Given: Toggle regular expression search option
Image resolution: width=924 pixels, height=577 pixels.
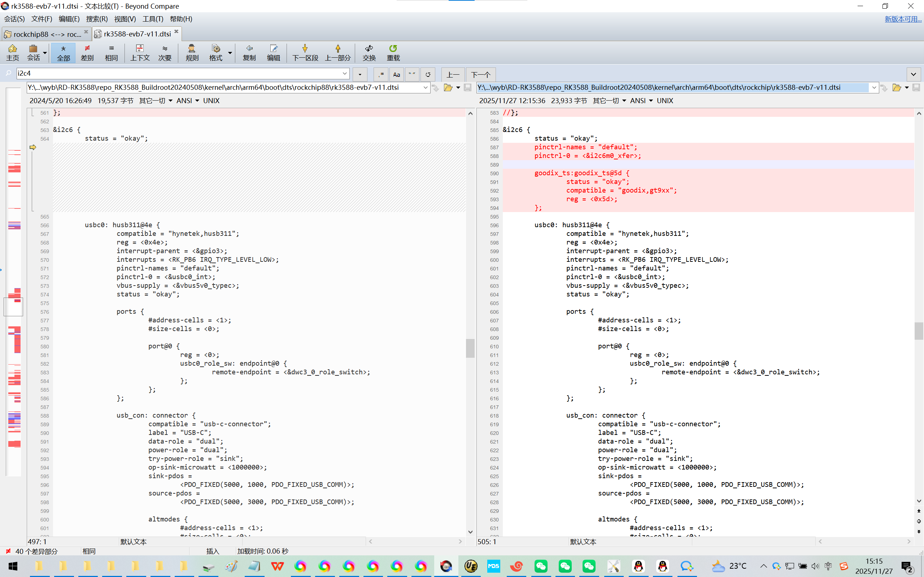Looking at the screenshot, I should 381,74.
